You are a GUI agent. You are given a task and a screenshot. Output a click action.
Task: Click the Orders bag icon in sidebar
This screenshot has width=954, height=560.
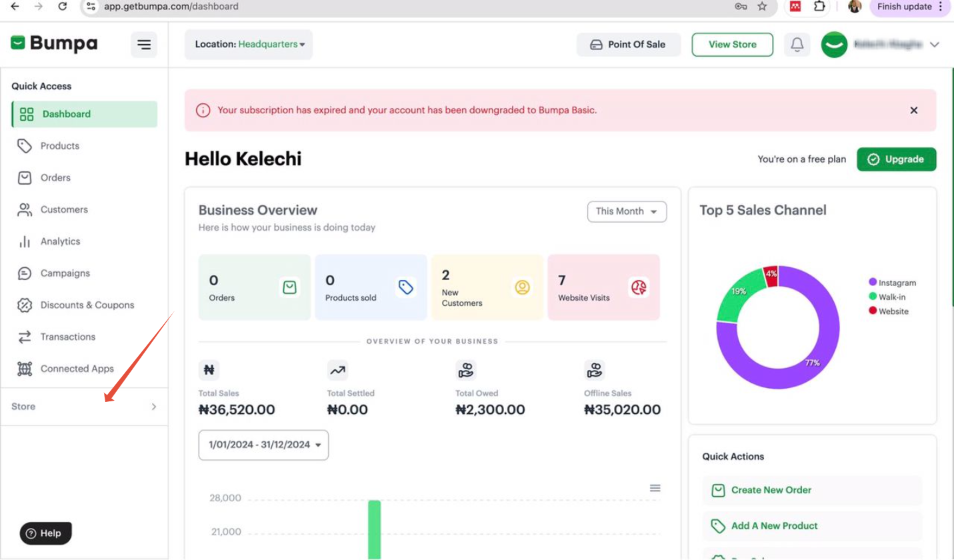25,178
